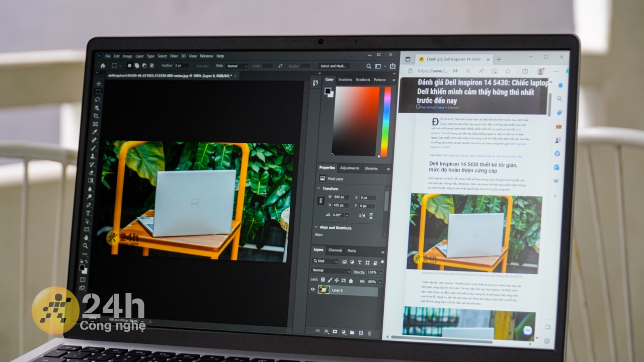Toggle lock transparent pixels
Screen dimensions: 644x362
point(323,280)
